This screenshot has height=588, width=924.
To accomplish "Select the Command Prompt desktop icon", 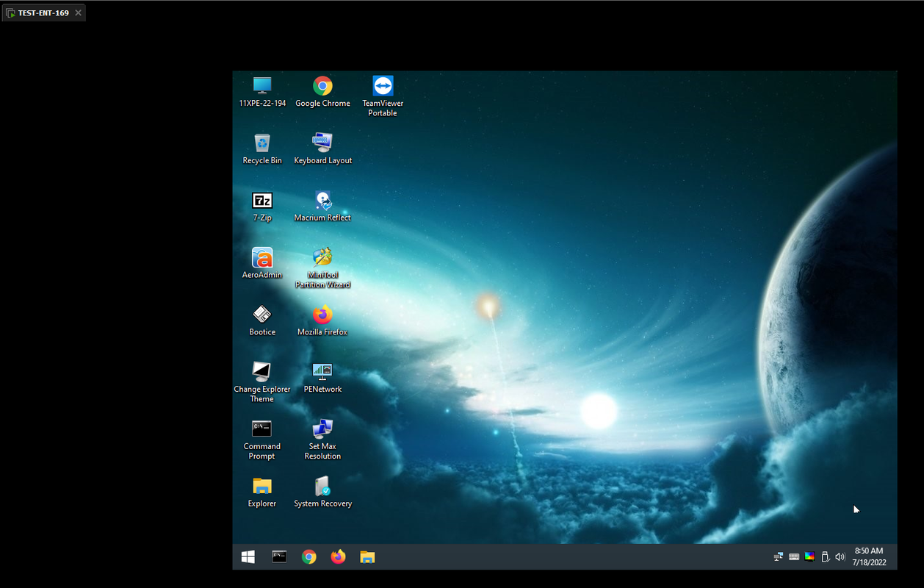I will click(x=262, y=440).
